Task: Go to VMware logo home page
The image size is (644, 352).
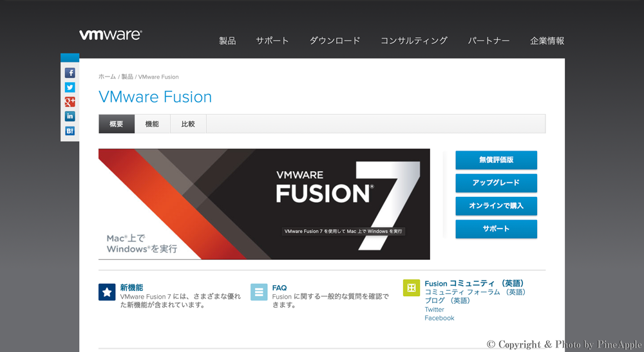Action: coord(110,35)
